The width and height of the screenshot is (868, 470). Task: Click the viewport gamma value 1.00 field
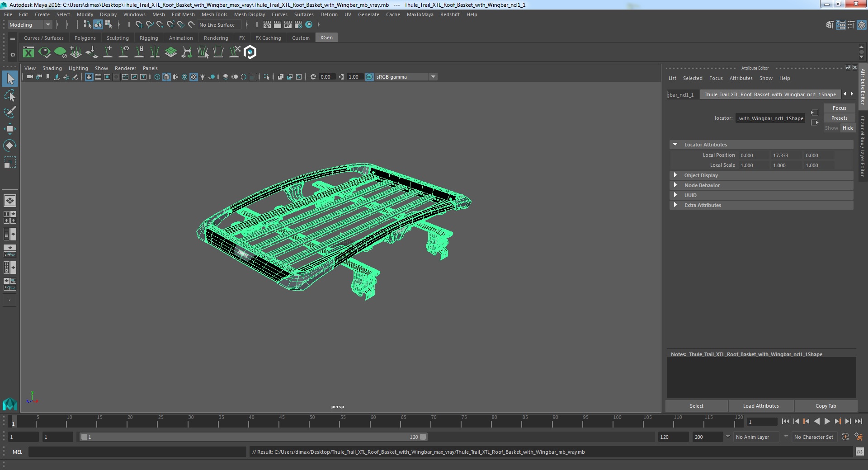click(354, 77)
